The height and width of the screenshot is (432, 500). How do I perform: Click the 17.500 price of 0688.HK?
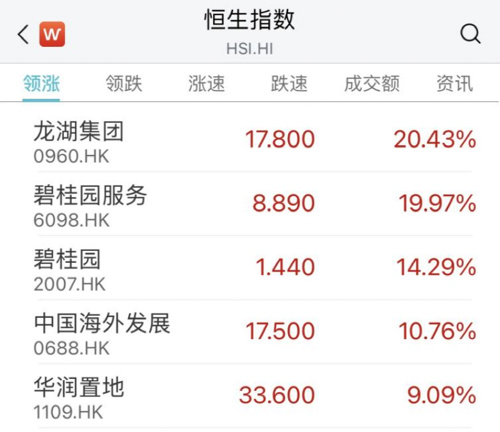click(280, 331)
